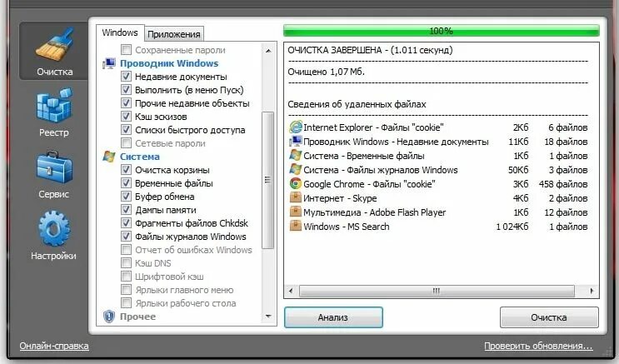Click the flag icon beside Система - Временные файлы
619x364 pixels.
(x=295, y=155)
